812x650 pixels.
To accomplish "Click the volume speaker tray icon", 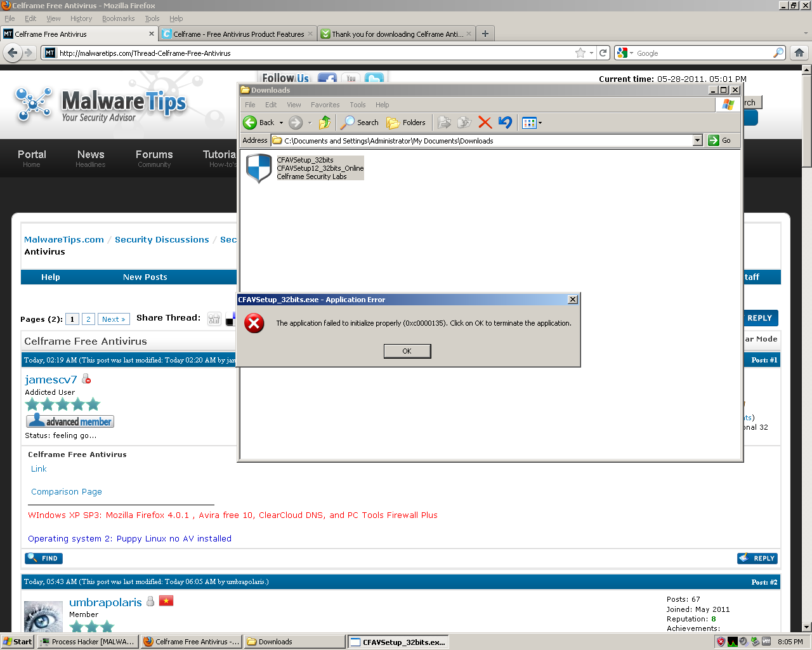I will point(743,642).
